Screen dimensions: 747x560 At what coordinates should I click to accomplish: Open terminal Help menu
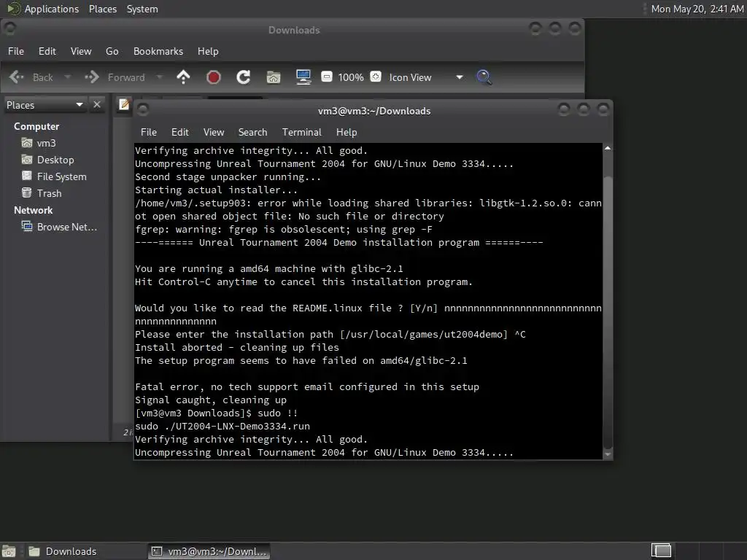347,132
